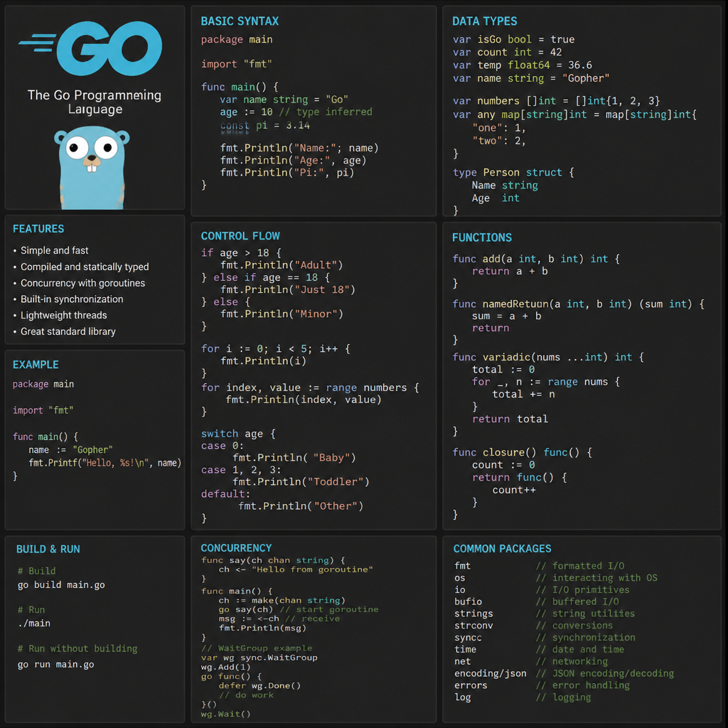Click 'var count int = 42' line

[x=508, y=52]
